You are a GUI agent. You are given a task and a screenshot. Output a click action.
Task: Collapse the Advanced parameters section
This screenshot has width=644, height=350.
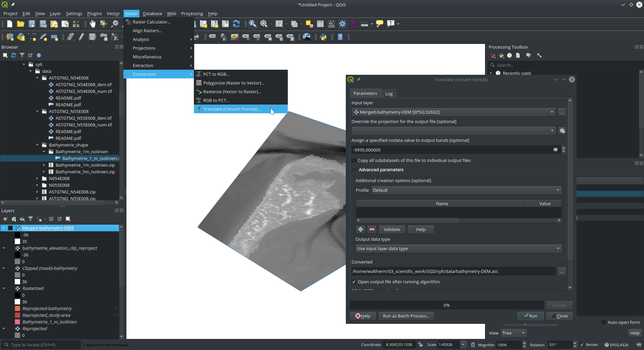point(354,170)
